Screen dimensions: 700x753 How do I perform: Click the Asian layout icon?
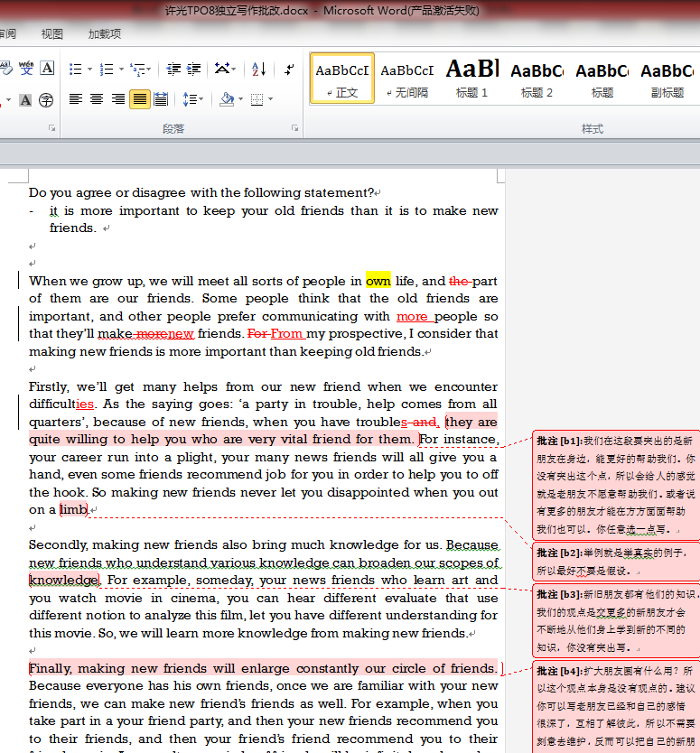[222, 69]
